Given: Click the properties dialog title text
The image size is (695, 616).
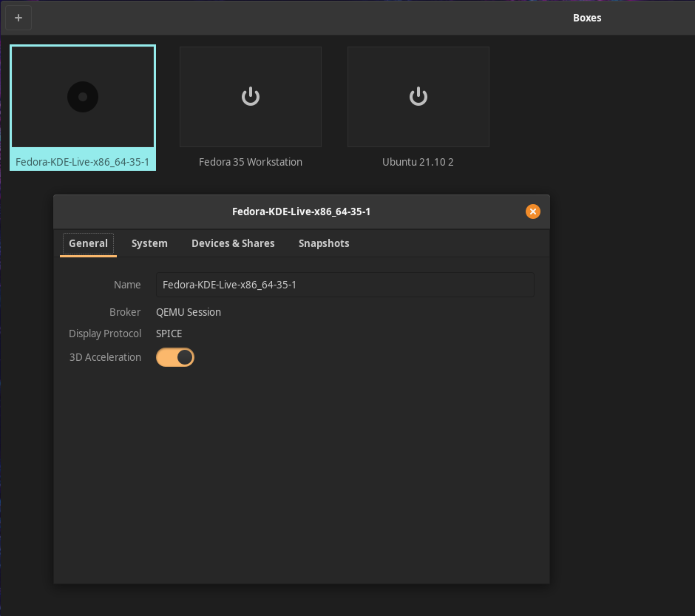Looking at the screenshot, I should point(301,211).
